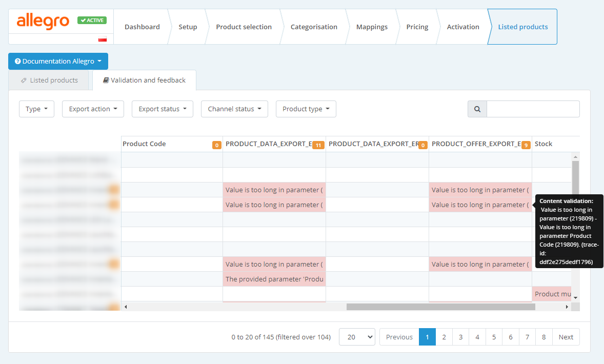Click the Allegro logo
604x364 pixels.
tap(43, 21)
